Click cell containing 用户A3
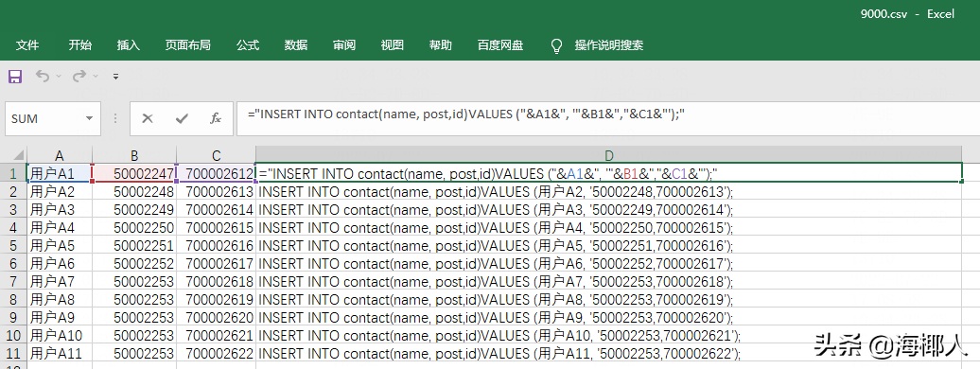 [x=60, y=209]
